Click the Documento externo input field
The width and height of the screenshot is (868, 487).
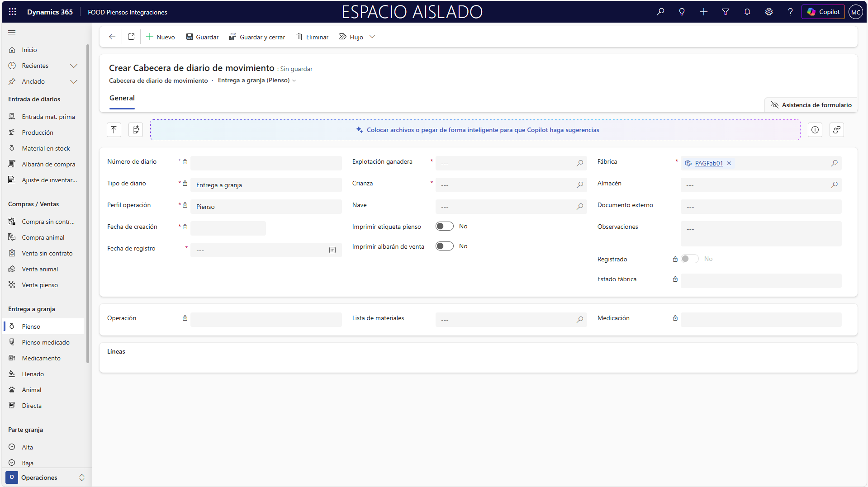pos(760,207)
